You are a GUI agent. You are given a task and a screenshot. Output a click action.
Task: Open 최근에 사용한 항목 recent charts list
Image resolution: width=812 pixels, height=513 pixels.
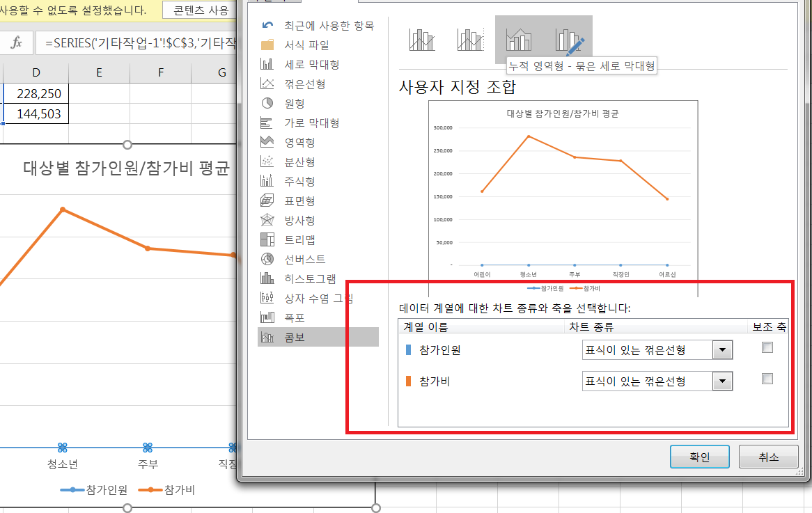[x=329, y=25]
